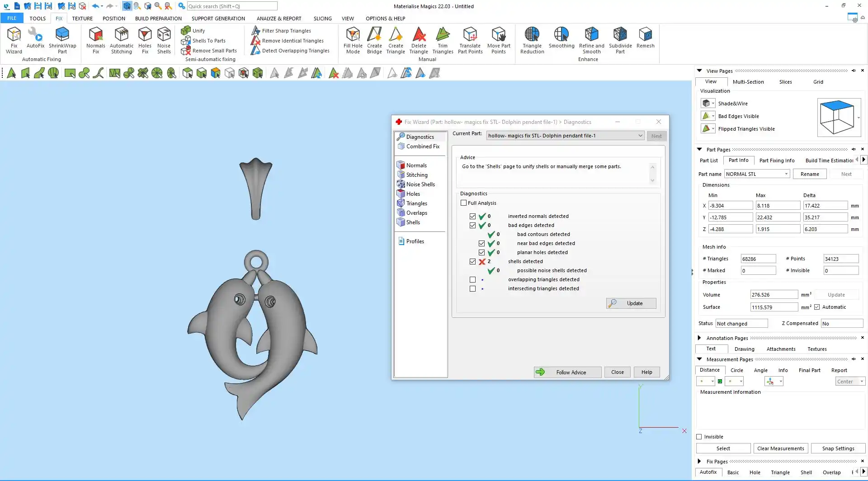Image resolution: width=868 pixels, height=481 pixels.
Task: Expand the Part name dropdown
Action: pyautogui.click(x=786, y=174)
